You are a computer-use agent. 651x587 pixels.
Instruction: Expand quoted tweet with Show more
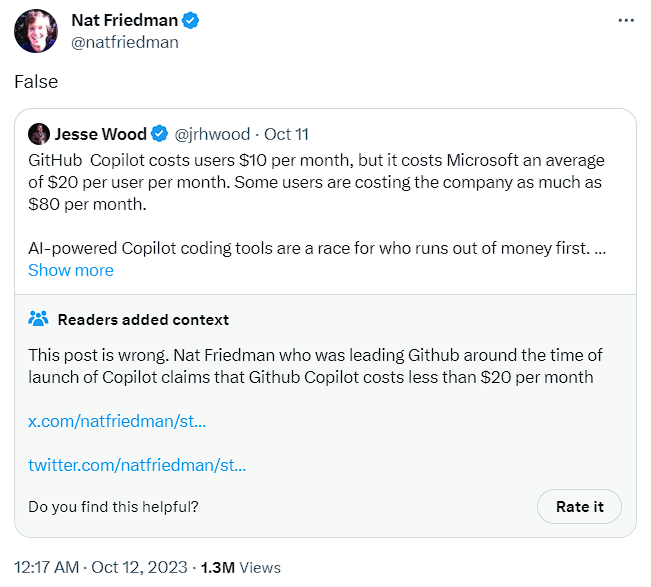tap(71, 270)
